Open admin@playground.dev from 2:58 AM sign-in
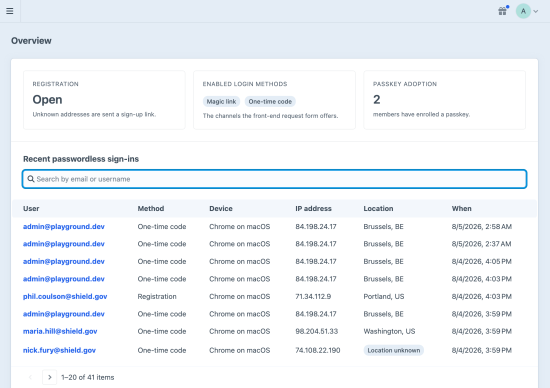 coord(64,227)
